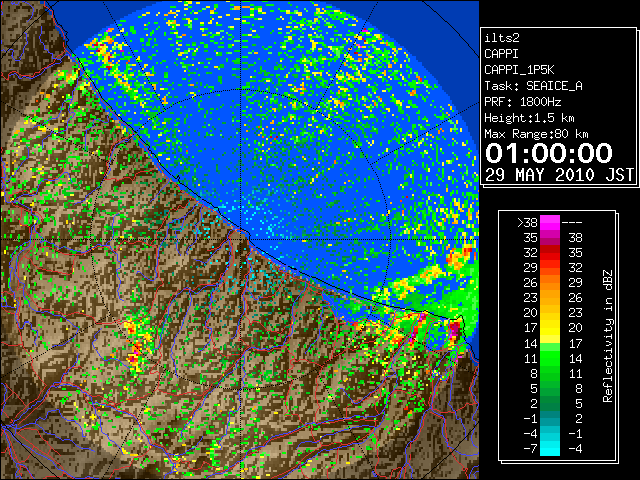Click the 'Height:1.5 km' text
This screenshot has width=640, height=480.
[529, 118]
